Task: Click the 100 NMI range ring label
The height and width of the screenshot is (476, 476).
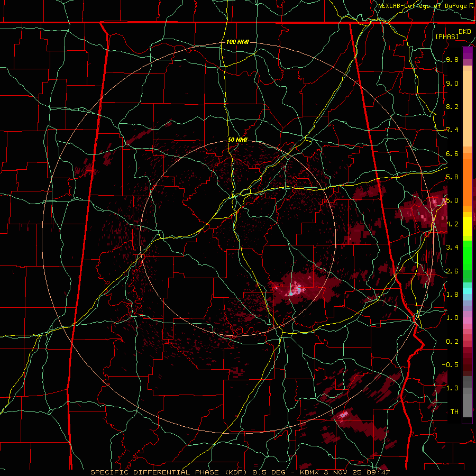Action: click(237, 42)
